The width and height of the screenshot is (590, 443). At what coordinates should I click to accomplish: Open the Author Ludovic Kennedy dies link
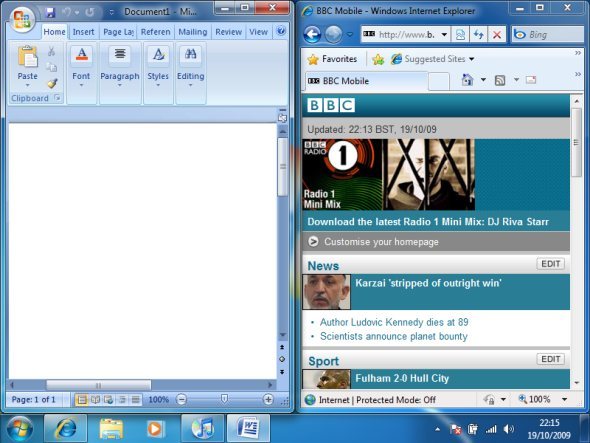coord(394,322)
